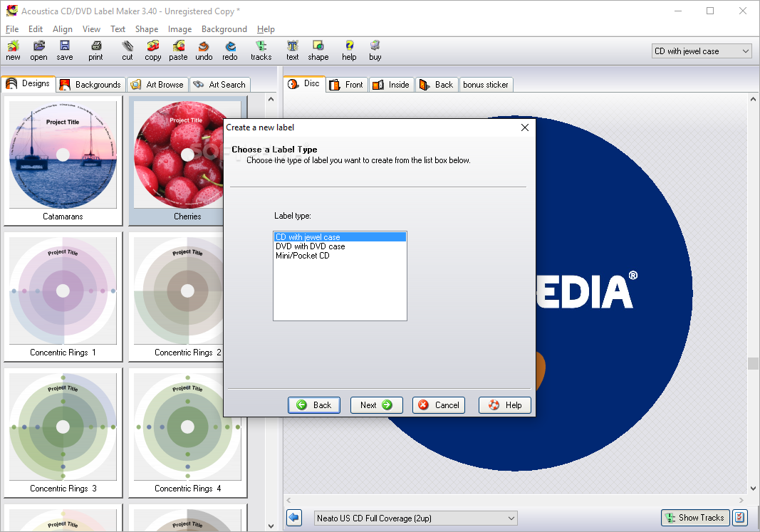Screen dimensions: 760x532
Task: Expand Neato US CD Full Coverage dropdown
Action: (x=415, y=518)
